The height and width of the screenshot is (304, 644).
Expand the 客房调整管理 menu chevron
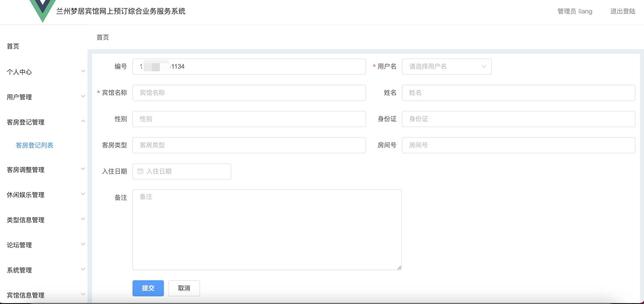point(83,169)
